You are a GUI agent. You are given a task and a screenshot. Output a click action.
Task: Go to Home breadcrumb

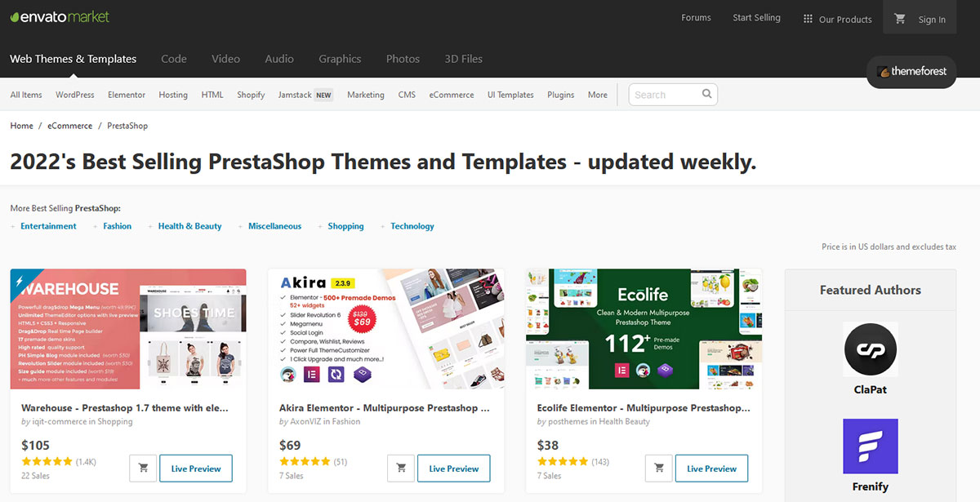pos(22,126)
